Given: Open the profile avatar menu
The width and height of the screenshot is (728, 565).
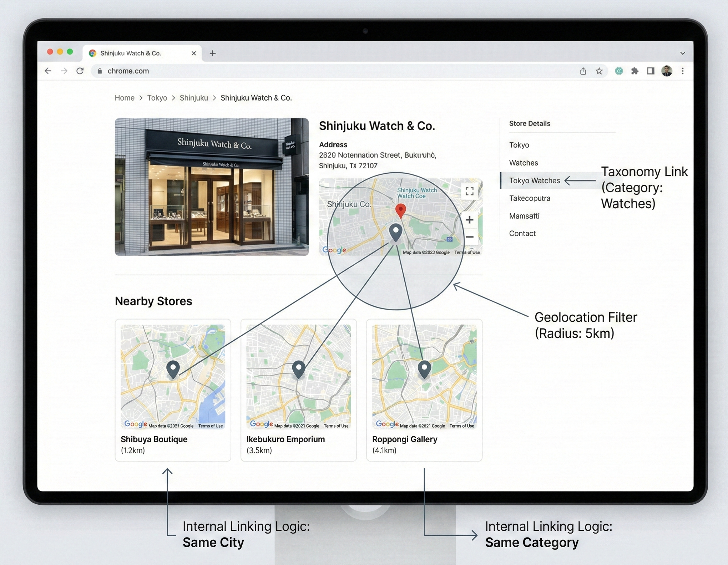Looking at the screenshot, I should [667, 71].
